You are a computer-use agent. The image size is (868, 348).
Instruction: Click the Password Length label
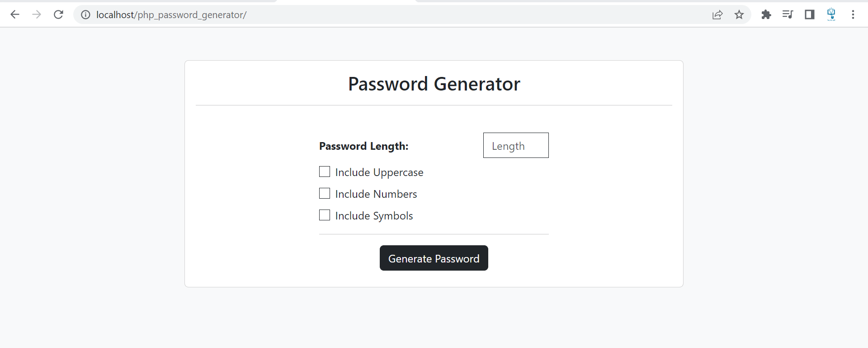[364, 146]
